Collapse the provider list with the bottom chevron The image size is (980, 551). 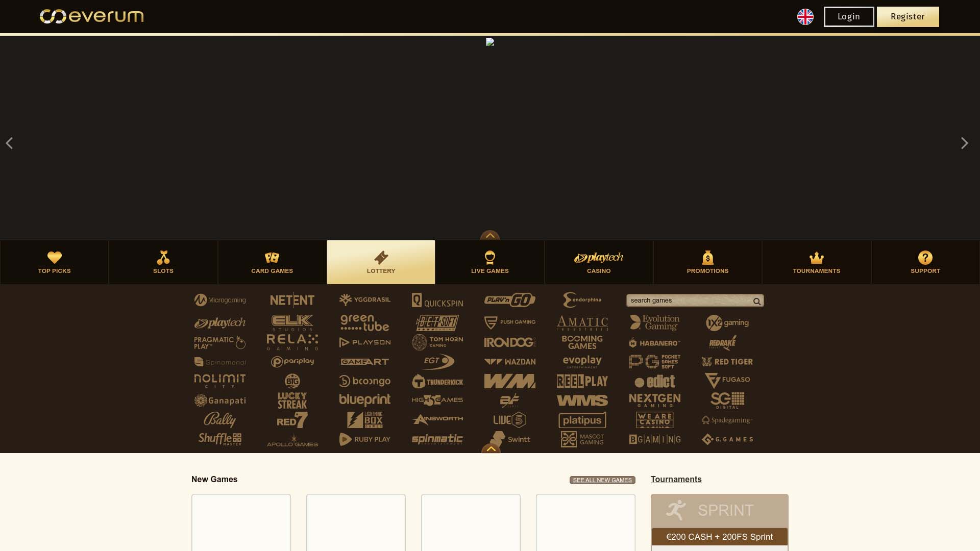point(491,448)
